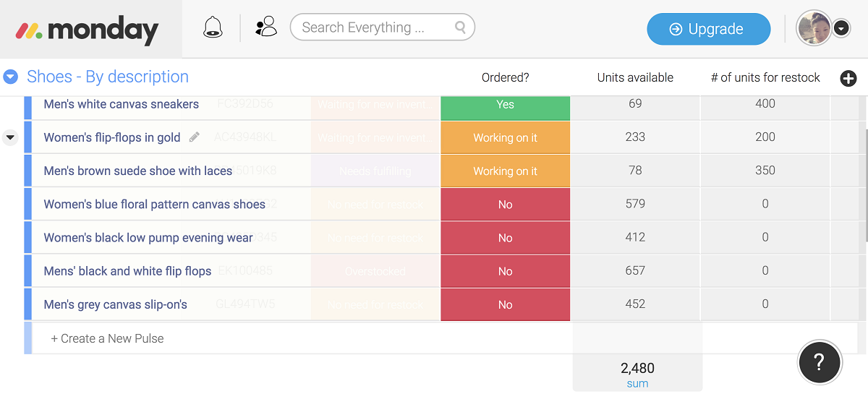868x394 pixels.
Task: Open the account menu arrow beside avatar
Action: point(841,29)
